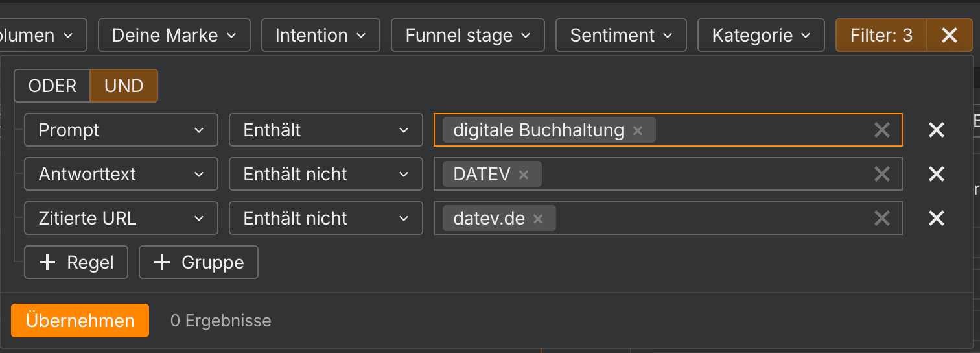The height and width of the screenshot is (353, 980).
Task: Expand the Funnel stage filter dropdown
Action: point(468,35)
